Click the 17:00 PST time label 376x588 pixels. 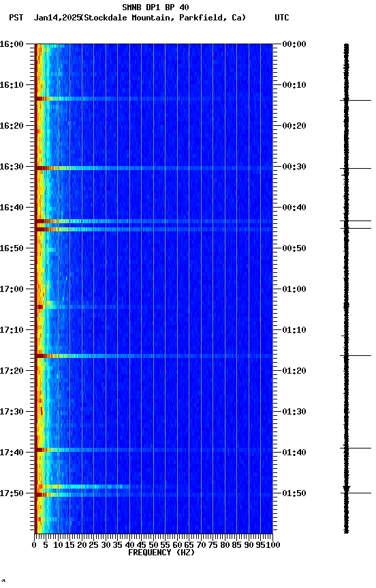(12, 289)
